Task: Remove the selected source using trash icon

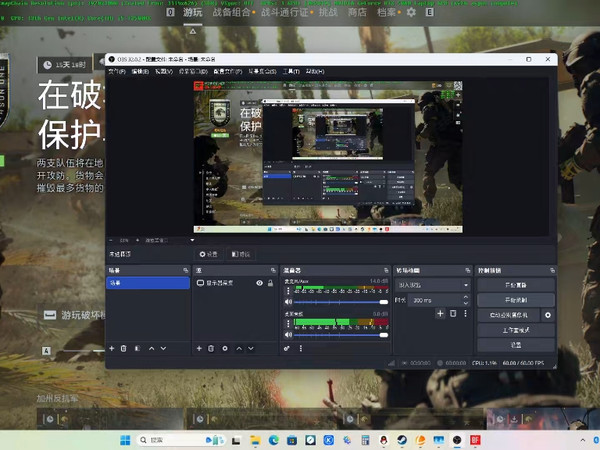Action: click(211, 349)
